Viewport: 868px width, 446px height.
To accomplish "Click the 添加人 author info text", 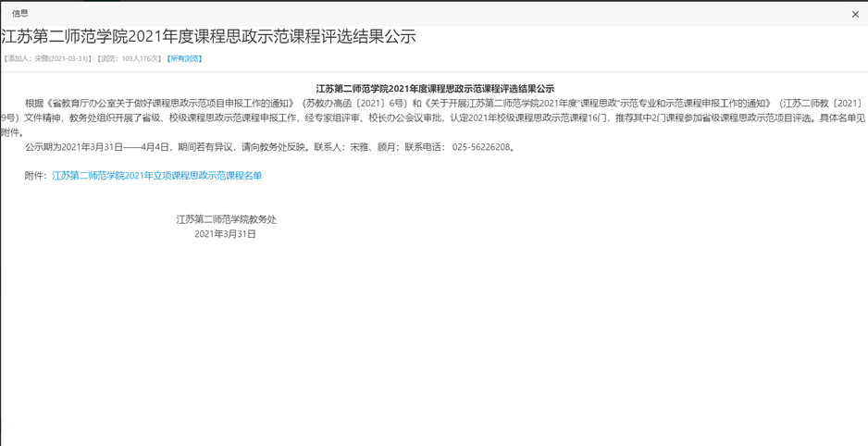I will coord(48,58).
